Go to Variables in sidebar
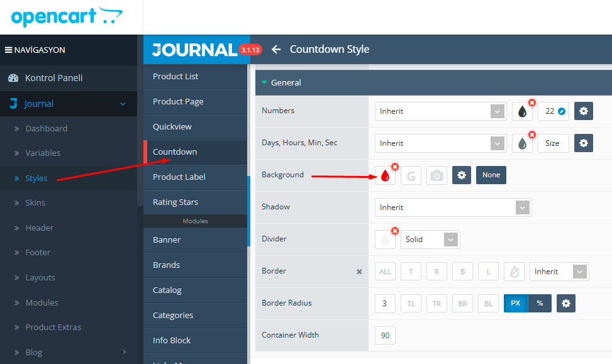The width and height of the screenshot is (612, 364). (43, 153)
